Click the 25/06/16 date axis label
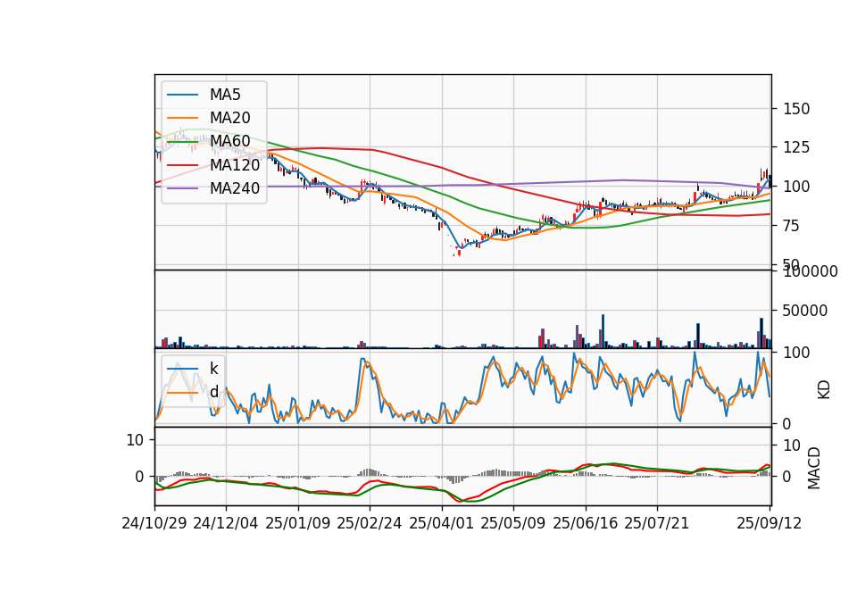Screen dimensions: 857x616 click(586, 523)
